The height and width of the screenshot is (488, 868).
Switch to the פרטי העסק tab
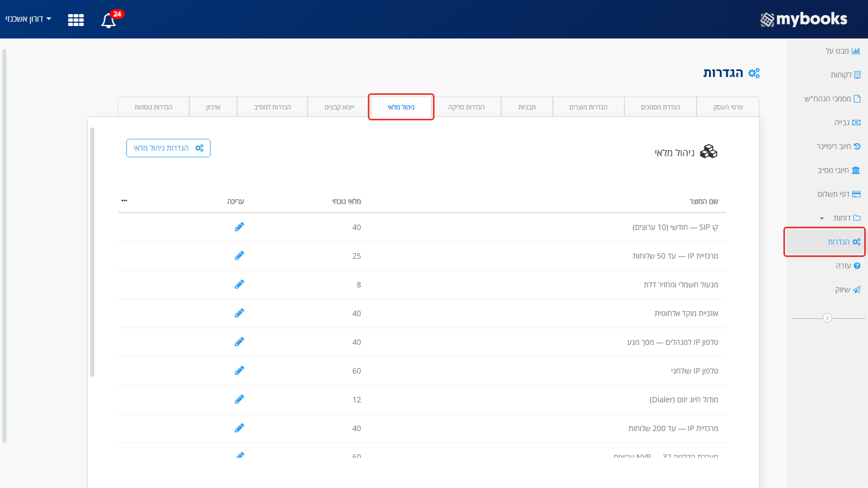(x=728, y=107)
